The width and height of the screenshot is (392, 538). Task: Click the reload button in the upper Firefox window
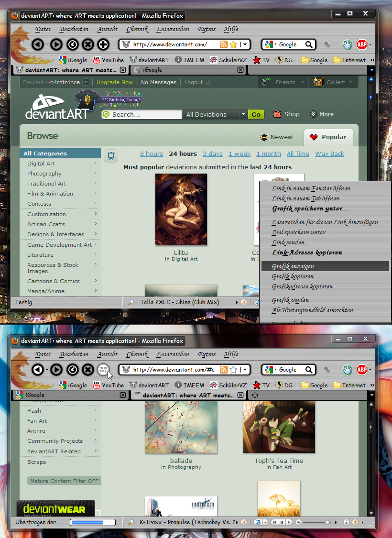72,45
